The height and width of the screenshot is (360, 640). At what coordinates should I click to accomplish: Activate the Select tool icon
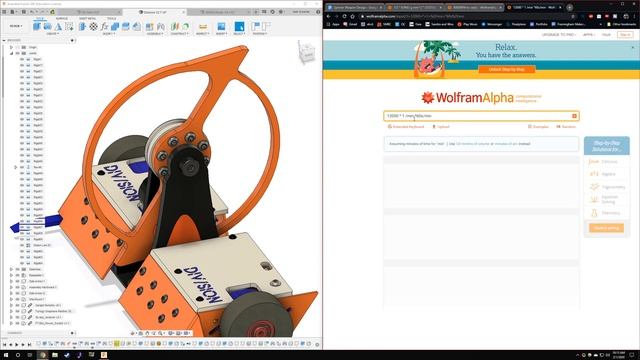(239, 27)
